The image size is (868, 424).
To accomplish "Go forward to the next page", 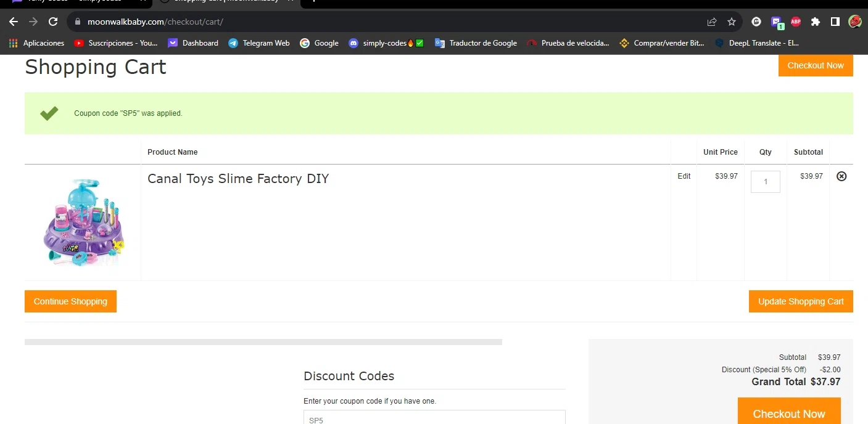I will pyautogui.click(x=33, y=22).
